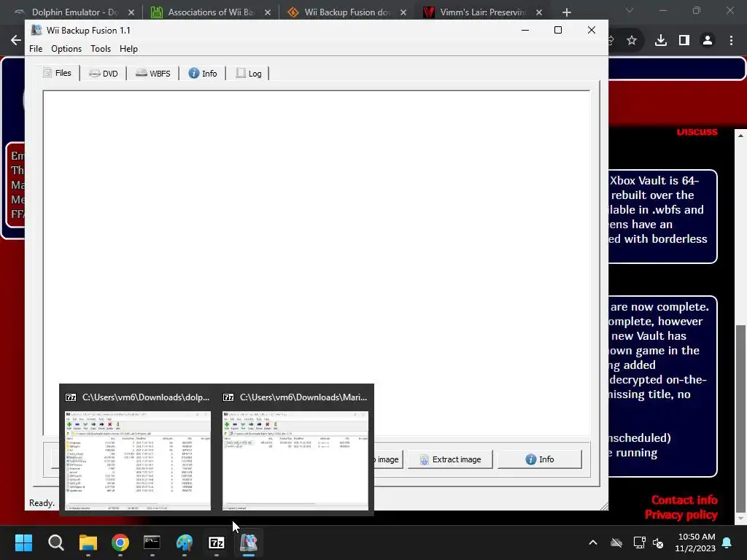Show hidden system tray icons
This screenshot has width=747, height=560.
click(593, 542)
